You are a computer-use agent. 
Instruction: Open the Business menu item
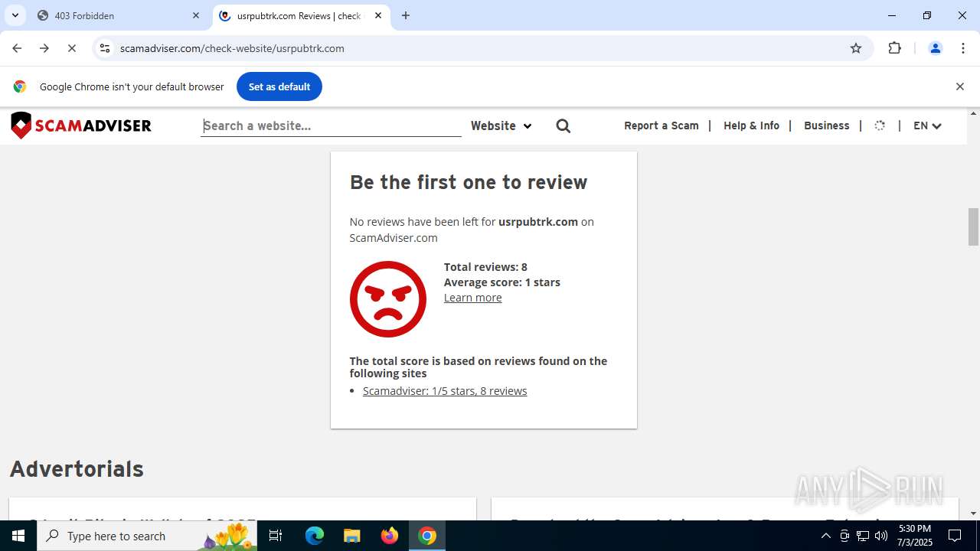(827, 126)
